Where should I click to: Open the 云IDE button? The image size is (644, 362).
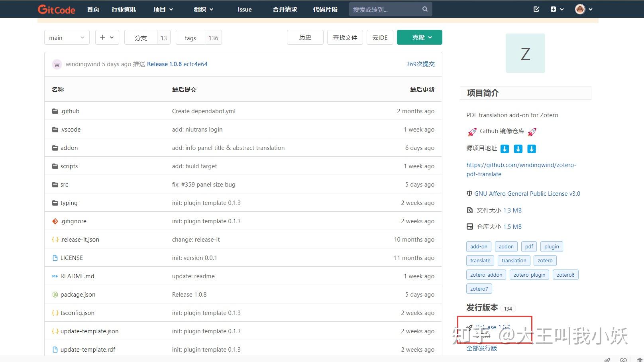click(380, 37)
